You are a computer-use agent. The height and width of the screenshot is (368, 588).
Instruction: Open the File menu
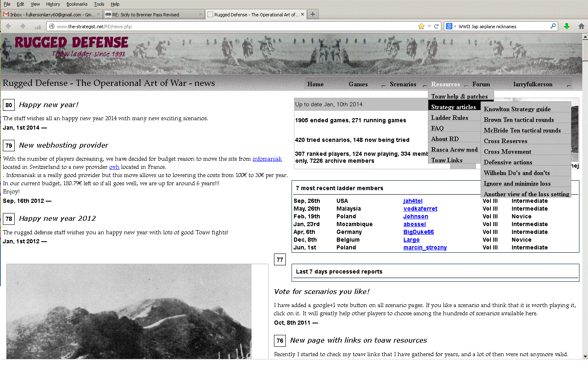coord(7,4)
